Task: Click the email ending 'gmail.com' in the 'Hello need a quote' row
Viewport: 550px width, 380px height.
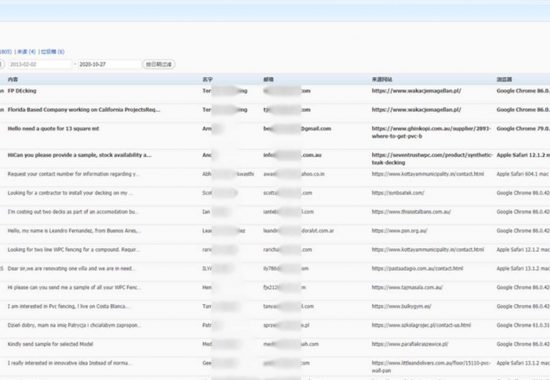Action: 297,129
